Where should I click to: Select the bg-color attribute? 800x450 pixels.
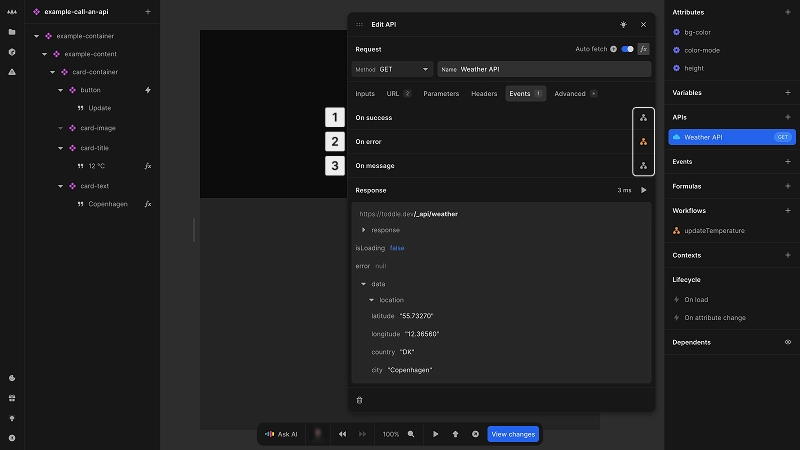(697, 32)
